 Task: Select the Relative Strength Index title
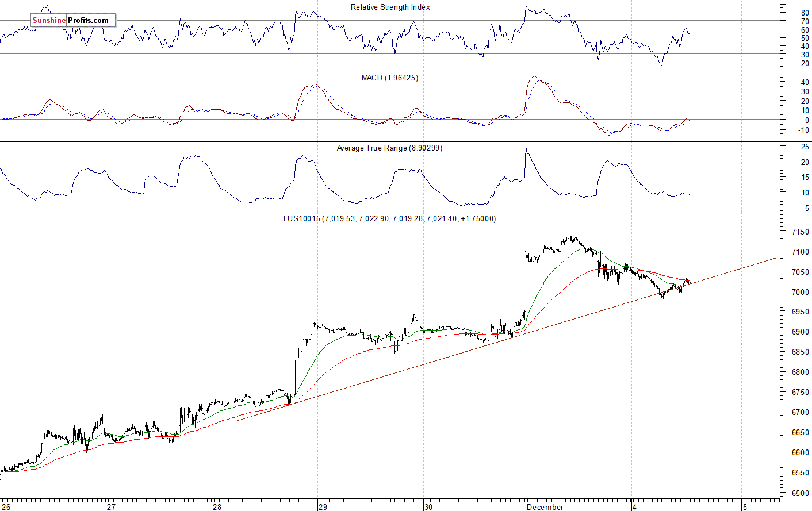pyautogui.click(x=390, y=7)
